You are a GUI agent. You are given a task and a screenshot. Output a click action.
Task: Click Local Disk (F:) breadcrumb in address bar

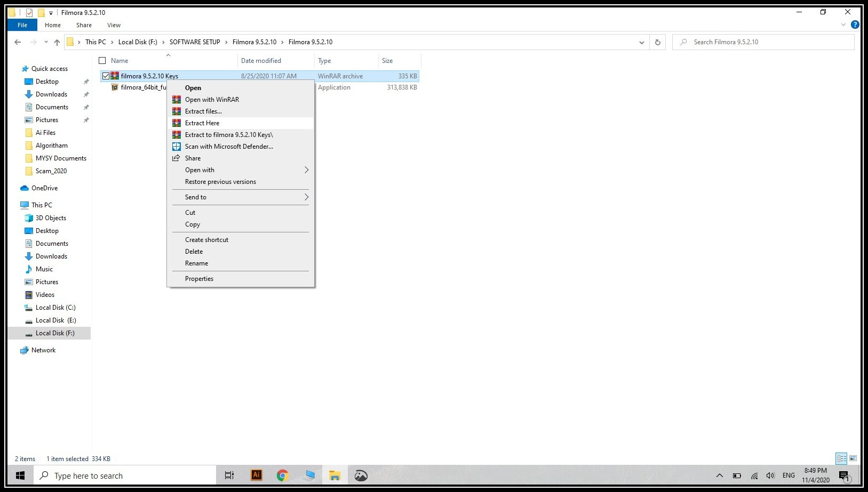pyautogui.click(x=138, y=42)
